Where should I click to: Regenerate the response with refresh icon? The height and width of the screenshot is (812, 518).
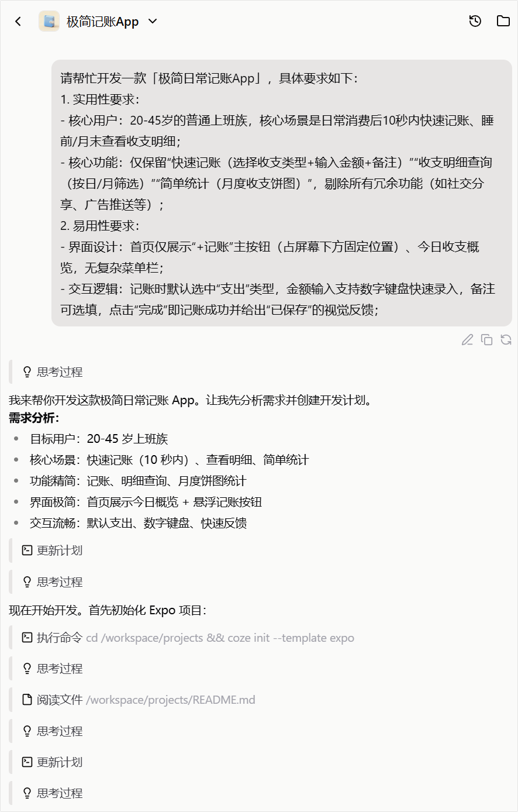pos(506,340)
